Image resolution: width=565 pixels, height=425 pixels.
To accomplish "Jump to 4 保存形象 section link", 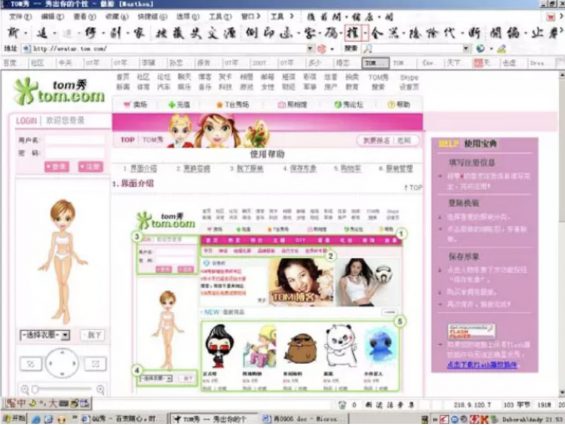I will [x=300, y=168].
